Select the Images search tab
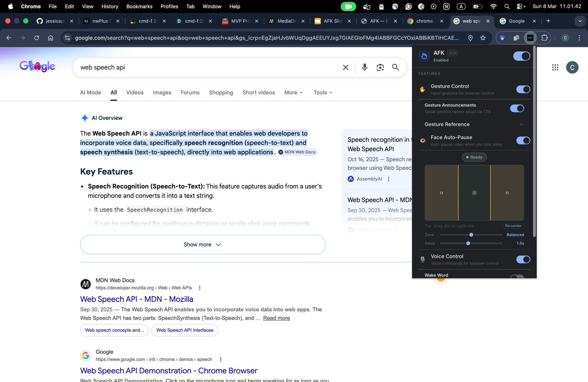This screenshot has height=382, width=588. point(162,93)
